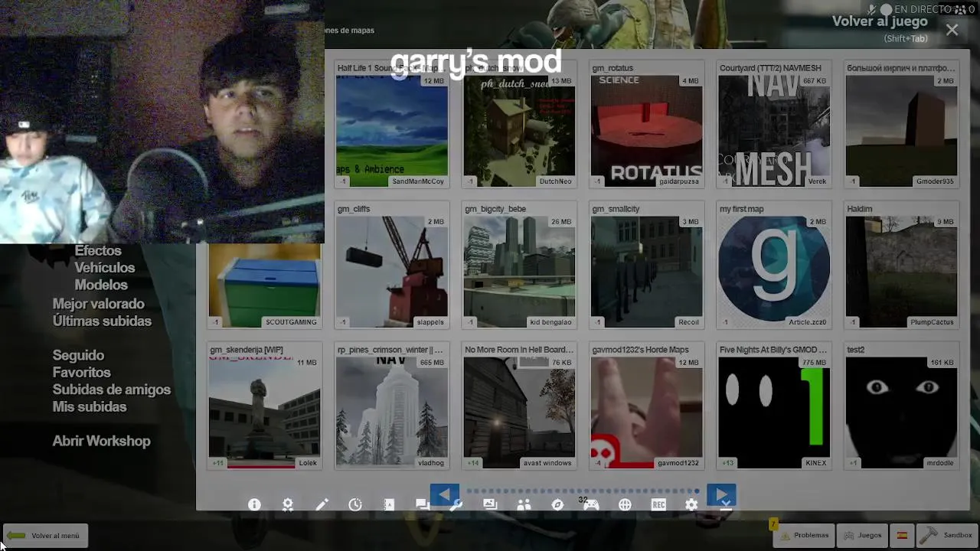Open gm_smallcity map thumbnail
This screenshot has height=551, width=980.
point(646,272)
